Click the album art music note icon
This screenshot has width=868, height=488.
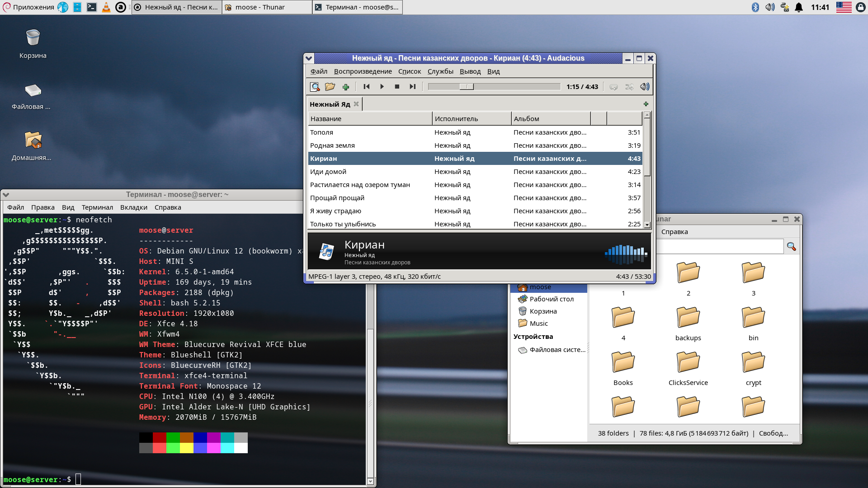tap(326, 252)
